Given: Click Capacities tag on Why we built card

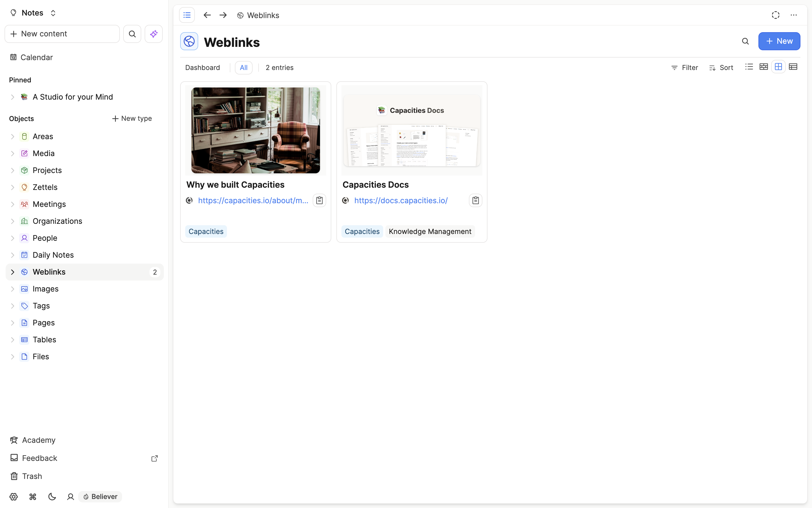Looking at the screenshot, I should pos(206,231).
